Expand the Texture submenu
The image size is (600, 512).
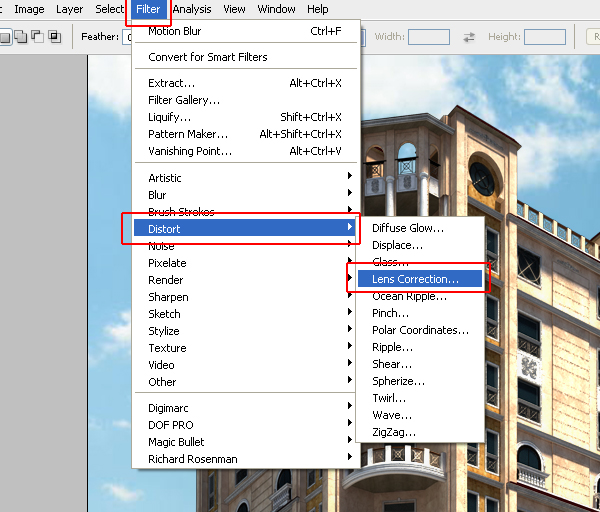click(245, 348)
